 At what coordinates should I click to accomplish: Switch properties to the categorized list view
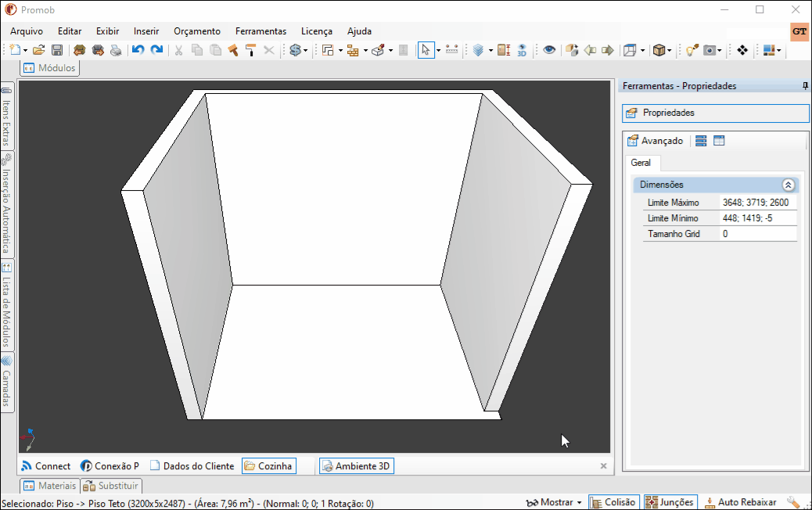tap(701, 141)
